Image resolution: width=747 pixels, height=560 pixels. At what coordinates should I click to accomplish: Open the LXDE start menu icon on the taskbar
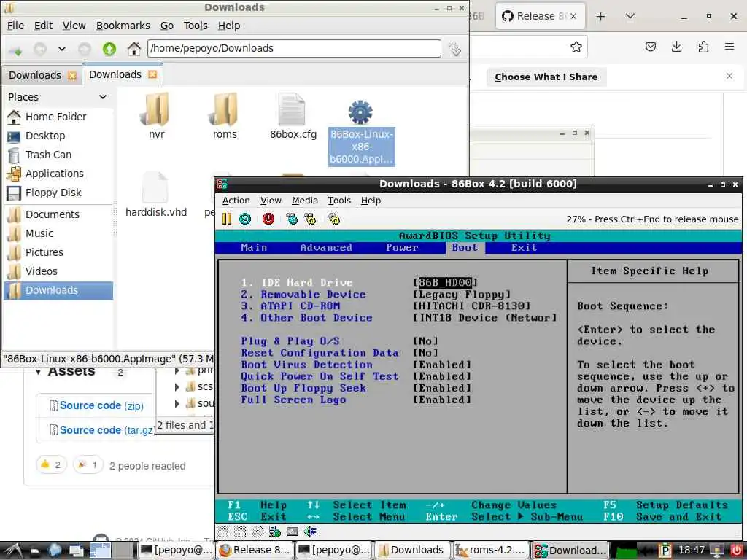click(12, 550)
